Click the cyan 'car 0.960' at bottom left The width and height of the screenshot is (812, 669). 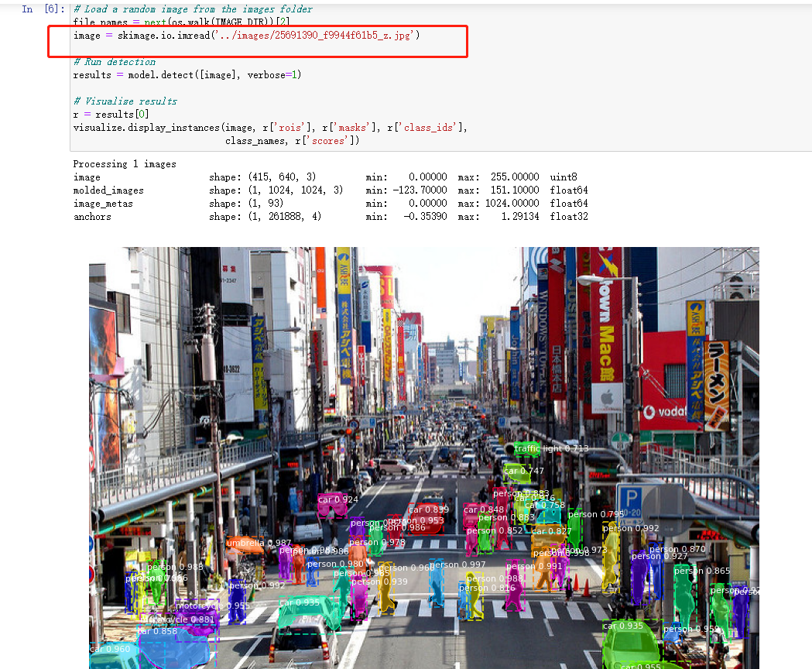[x=111, y=649]
